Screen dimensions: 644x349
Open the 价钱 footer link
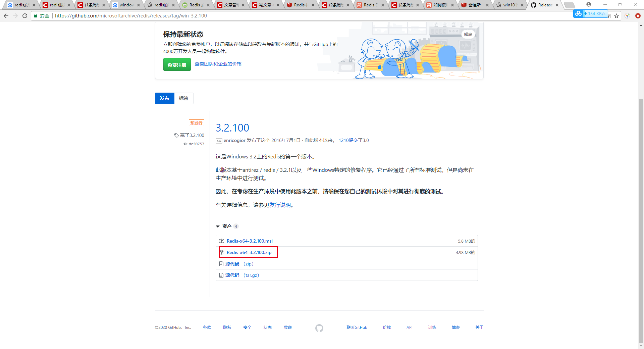point(387,328)
